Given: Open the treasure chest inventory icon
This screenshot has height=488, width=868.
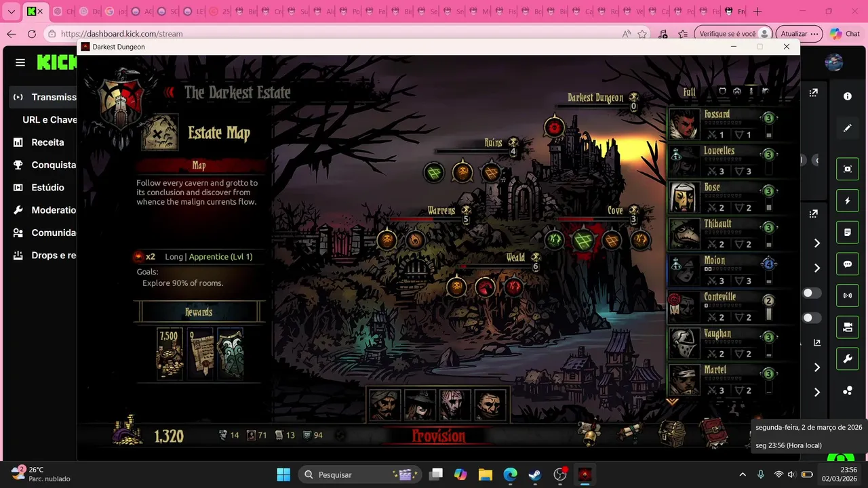Looking at the screenshot, I should coord(672,434).
